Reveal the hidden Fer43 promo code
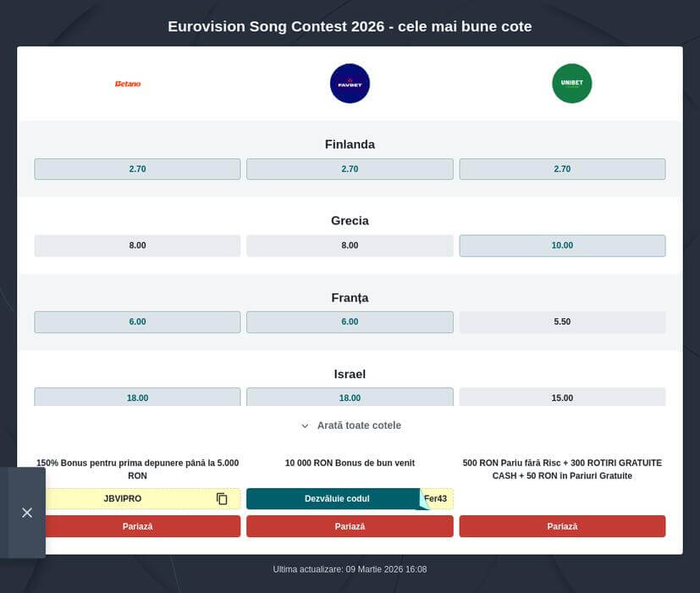The height and width of the screenshot is (593, 700). [435, 499]
